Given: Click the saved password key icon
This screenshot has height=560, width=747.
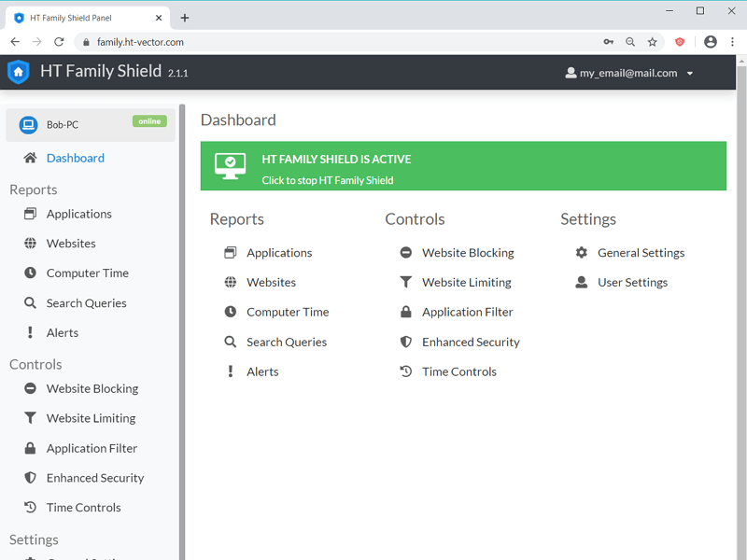Looking at the screenshot, I should (x=609, y=42).
